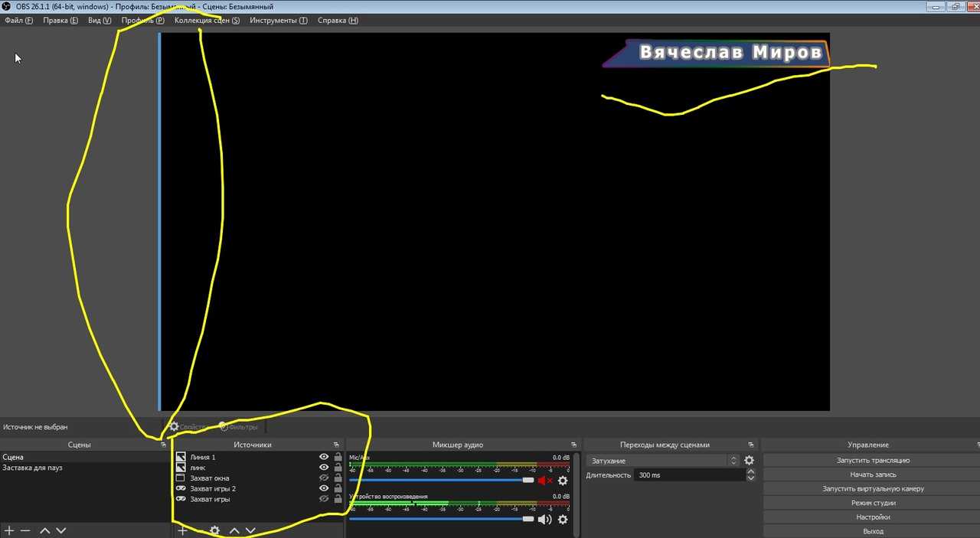Show the Захват окна source
The height and width of the screenshot is (538, 980).
click(x=324, y=478)
